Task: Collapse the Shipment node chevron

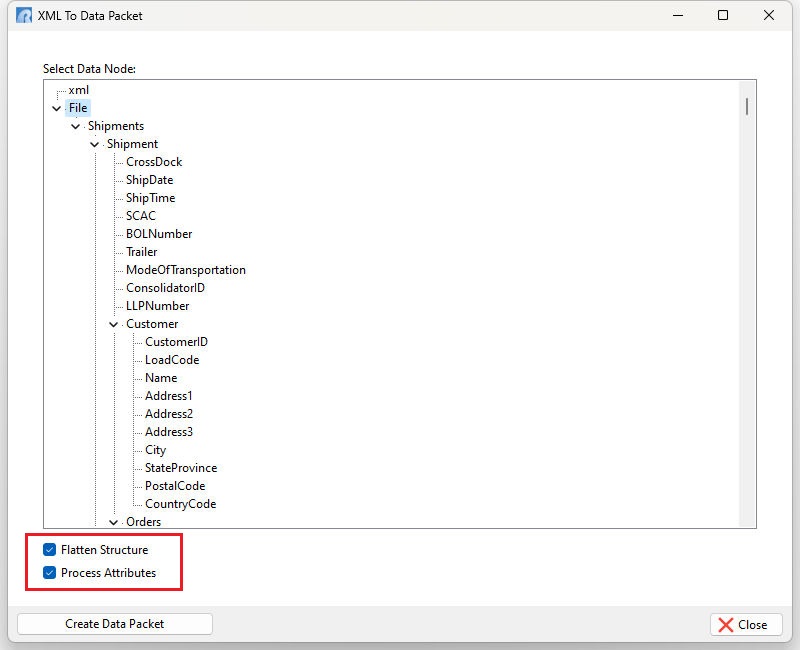Action: point(94,144)
